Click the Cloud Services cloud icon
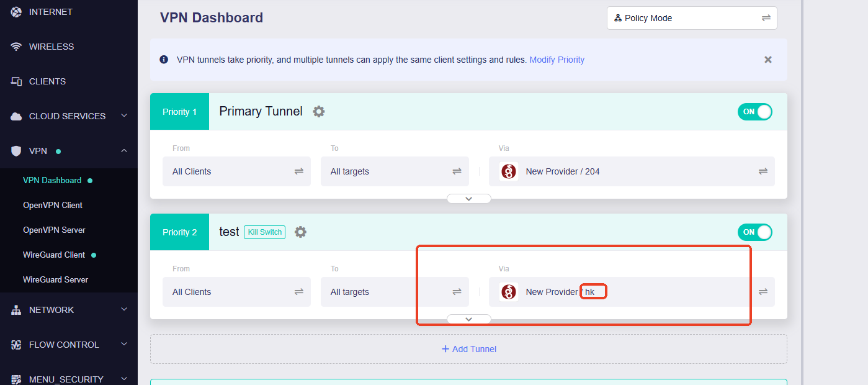Screen dimensions: 868x385 click(16, 116)
